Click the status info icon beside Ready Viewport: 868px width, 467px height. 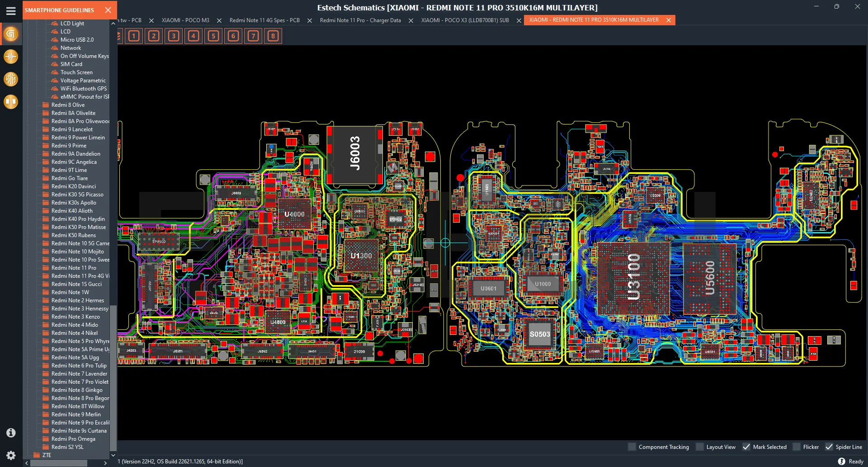pos(841,462)
